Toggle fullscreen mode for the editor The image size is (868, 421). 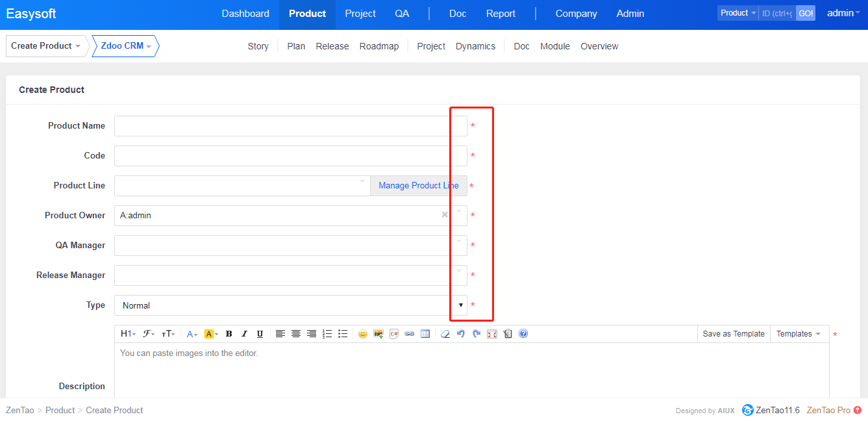coord(492,334)
